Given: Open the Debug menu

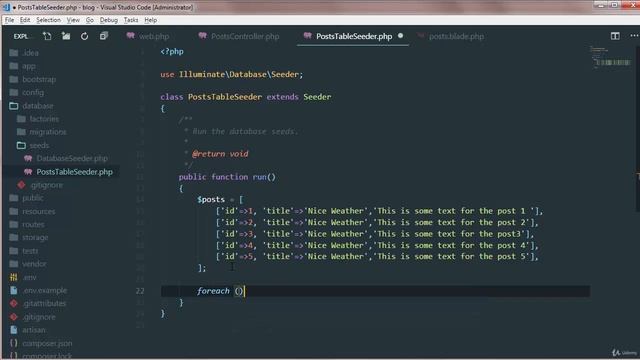Looking at the screenshot, I should click(109, 20).
